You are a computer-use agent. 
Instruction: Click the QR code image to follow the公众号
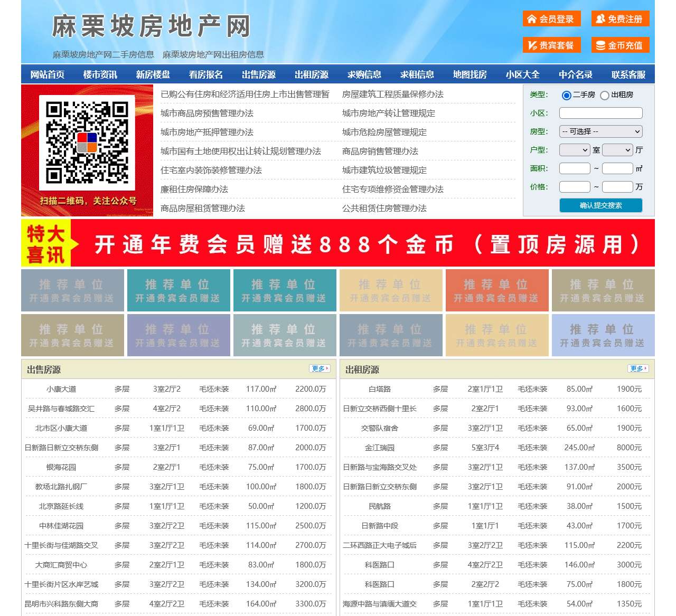tap(88, 143)
